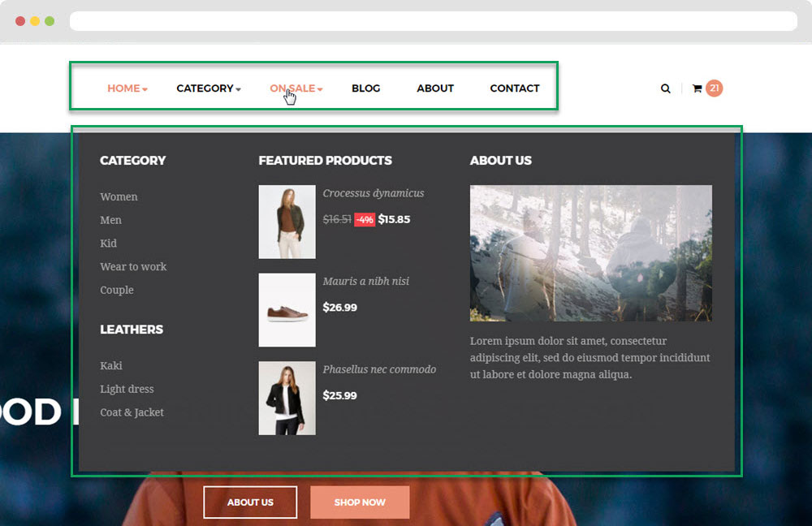Open the Crocessus dynamicus product title
Image resolution: width=812 pixels, height=526 pixels.
tap(374, 193)
